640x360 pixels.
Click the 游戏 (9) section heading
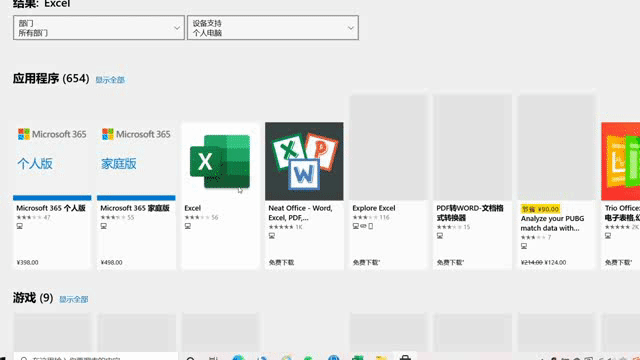[x=33, y=298]
